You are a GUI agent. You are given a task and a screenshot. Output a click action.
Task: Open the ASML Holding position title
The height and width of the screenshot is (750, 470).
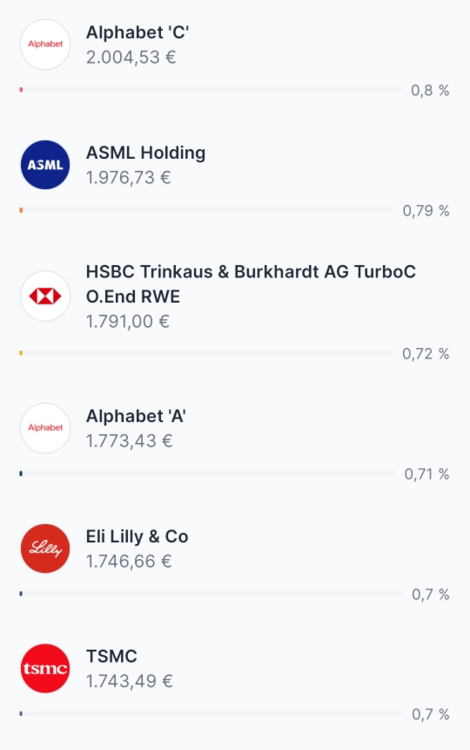click(x=146, y=153)
